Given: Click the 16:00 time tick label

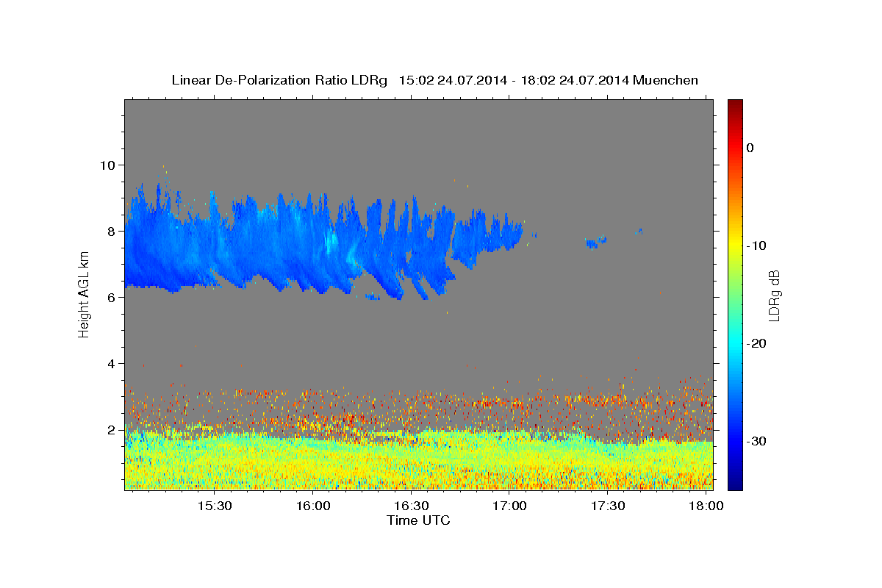Looking at the screenshot, I should [x=313, y=506].
